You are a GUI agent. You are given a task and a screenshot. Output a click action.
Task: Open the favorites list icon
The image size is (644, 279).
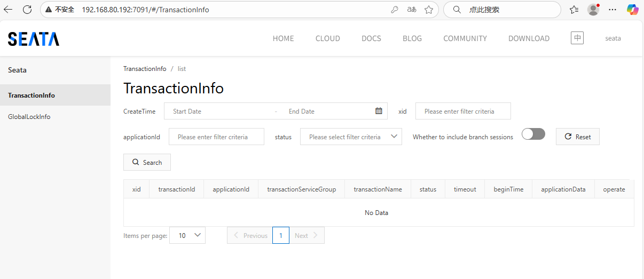pyautogui.click(x=574, y=10)
